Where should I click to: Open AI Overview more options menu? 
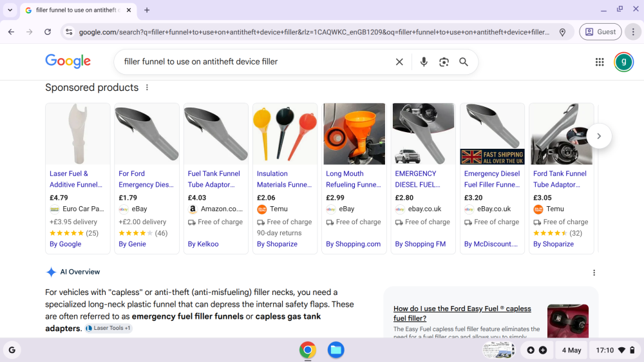click(x=594, y=272)
